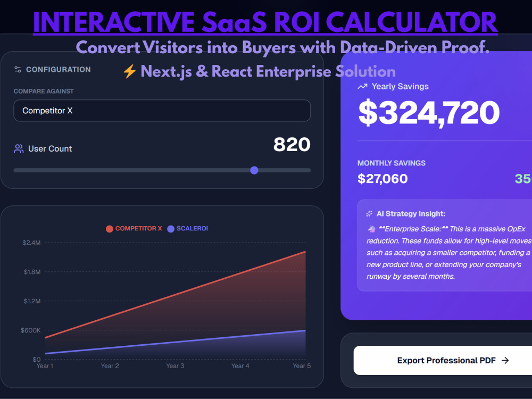Toggle ScaleROI blue legend dot

(x=171, y=229)
